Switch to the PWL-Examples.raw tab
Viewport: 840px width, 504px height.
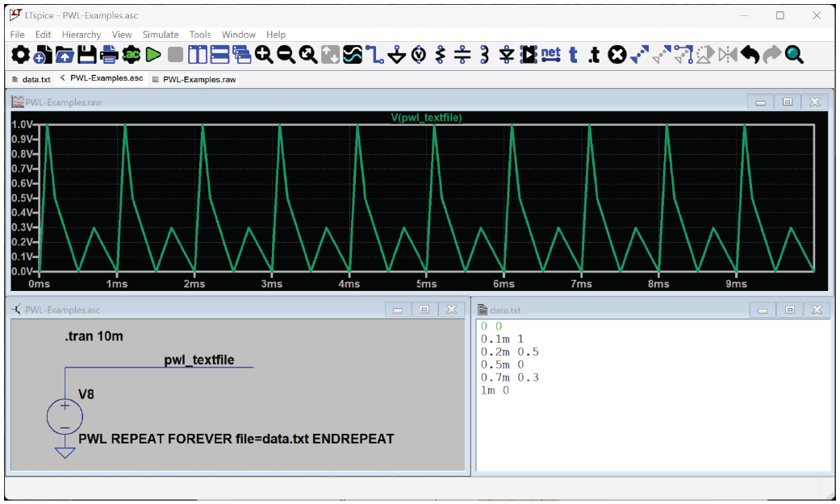tap(194, 79)
